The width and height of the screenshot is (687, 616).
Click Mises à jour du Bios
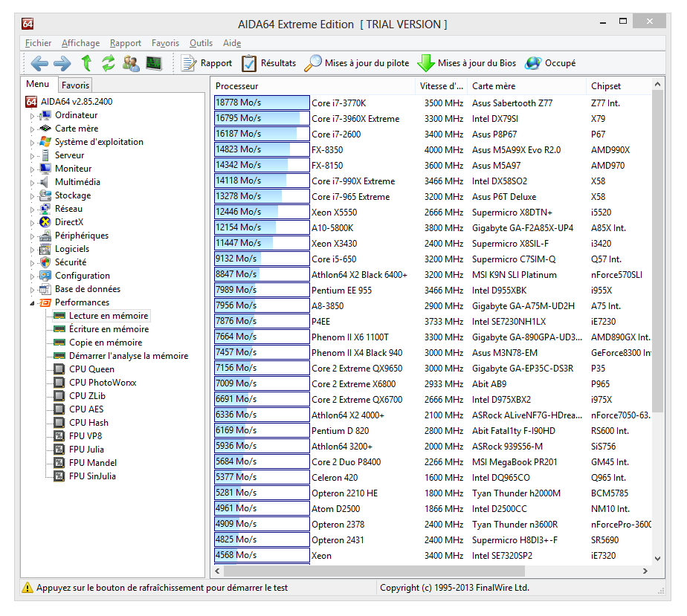point(467,63)
